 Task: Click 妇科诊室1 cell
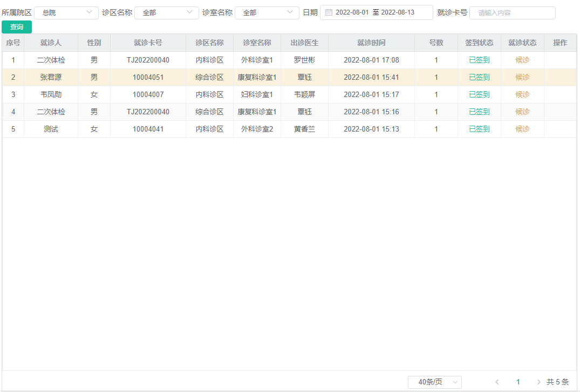[x=257, y=95]
